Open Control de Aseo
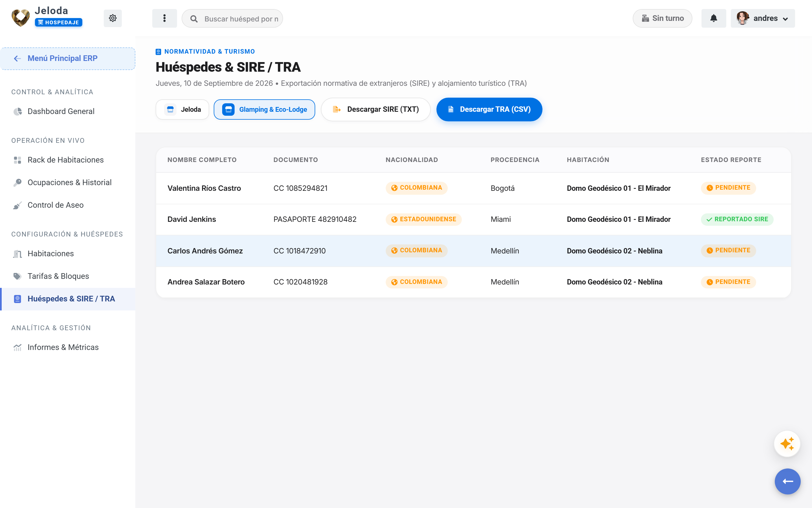This screenshot has width=812, height=508. (68, 205)
